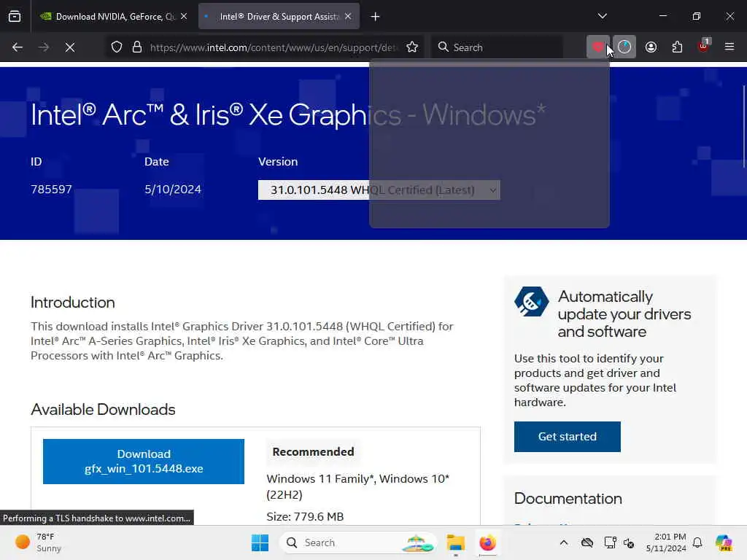Click the Documentation heading
The height and width of the screenshot is (560, 747).
tap(568, 499)
